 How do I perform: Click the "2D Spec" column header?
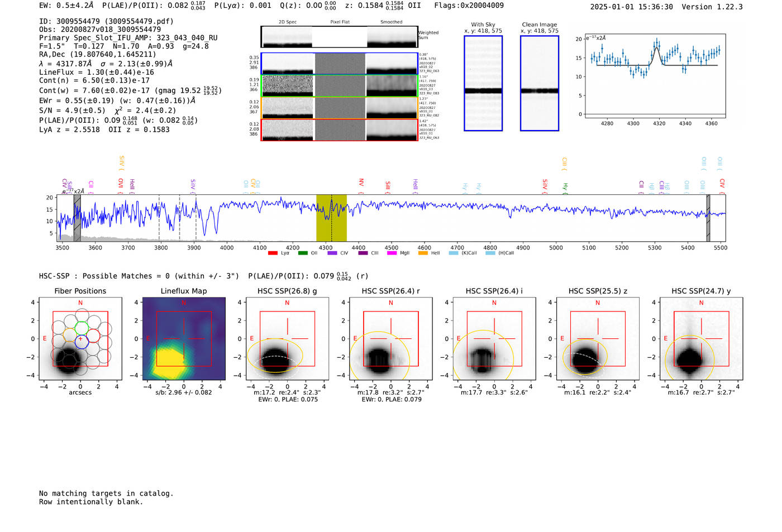pyautogui.click(x=287, y=22)
